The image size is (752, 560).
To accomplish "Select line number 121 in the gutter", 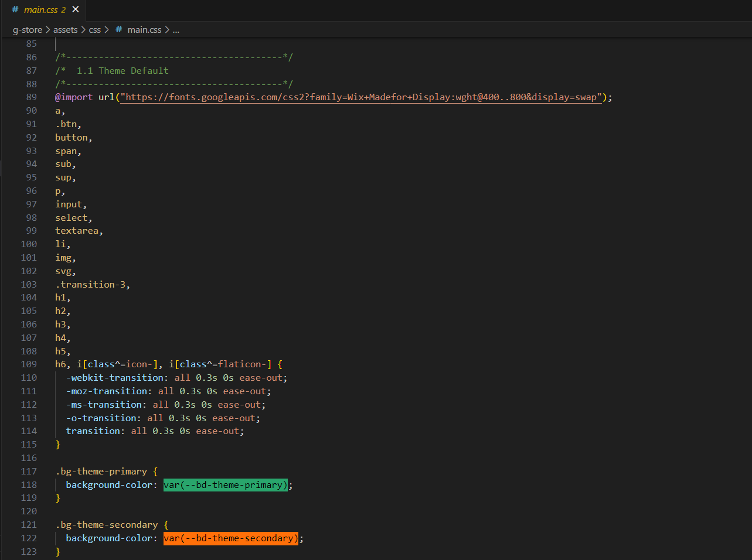I will click(29, 525).
